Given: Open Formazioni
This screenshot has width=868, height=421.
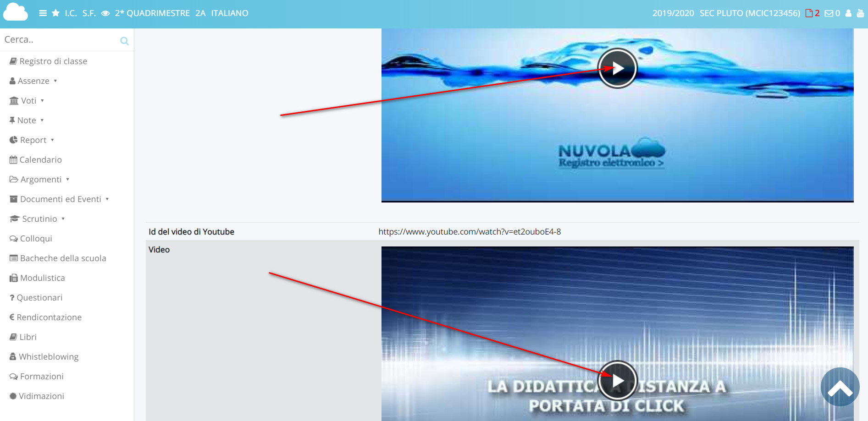Looking at the screenshot, I should click(37, 377).
